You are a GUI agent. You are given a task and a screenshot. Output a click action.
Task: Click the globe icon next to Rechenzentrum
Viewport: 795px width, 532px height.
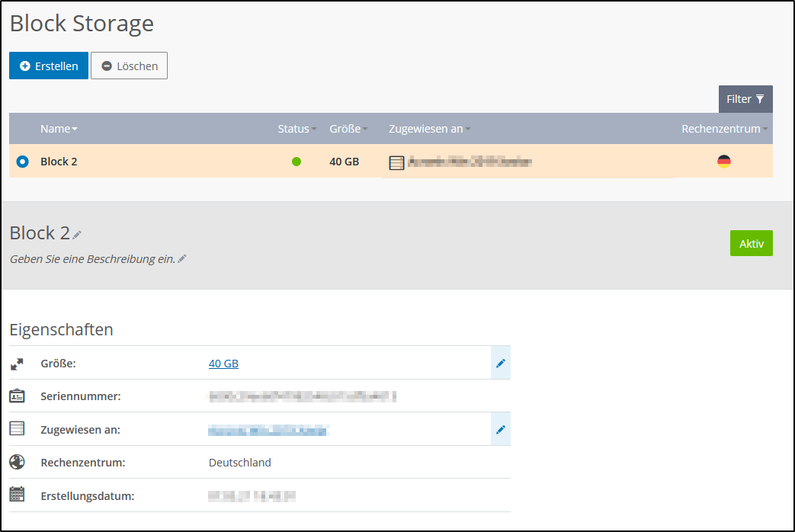tap(17, 462)
